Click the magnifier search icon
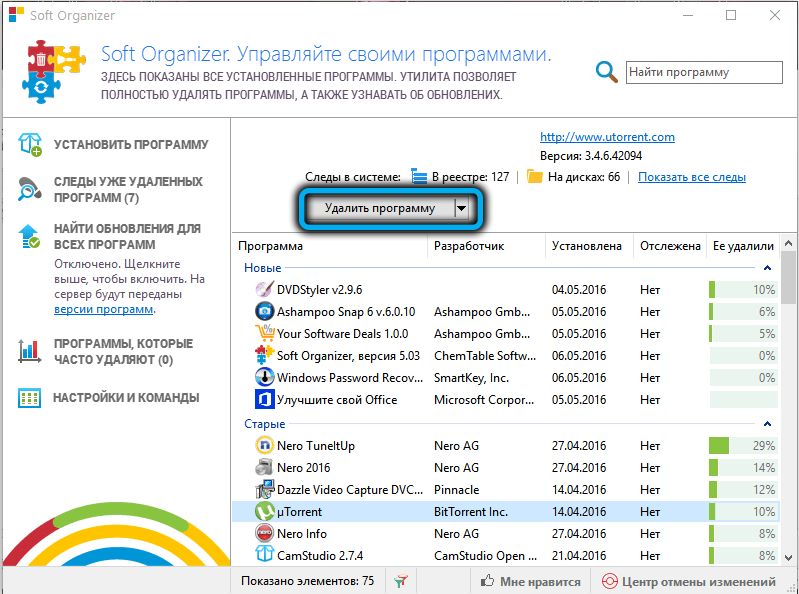This screenshot has height=594, width=799. (x=607, y=72)
